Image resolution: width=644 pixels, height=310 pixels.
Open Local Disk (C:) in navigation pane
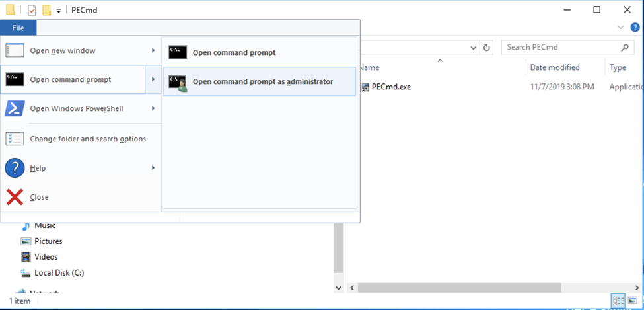[59, 272]
